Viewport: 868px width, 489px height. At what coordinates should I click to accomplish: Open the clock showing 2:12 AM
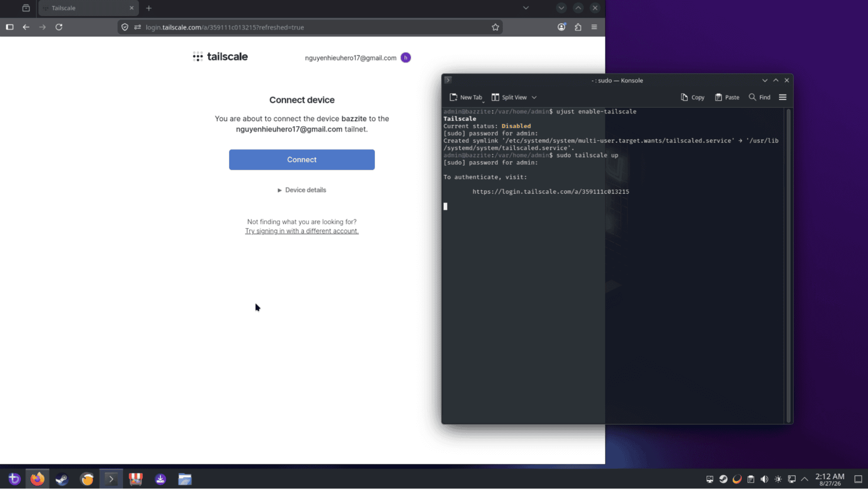click(830, 479)
